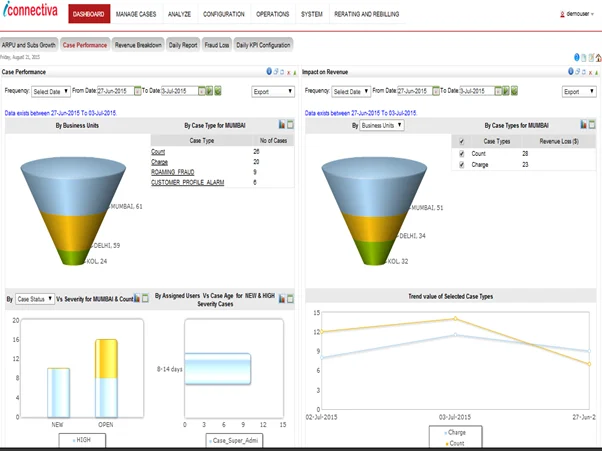Uncheck the Count case type checkbox
This screenshot has height=451, width=602.
click(461, 154)
